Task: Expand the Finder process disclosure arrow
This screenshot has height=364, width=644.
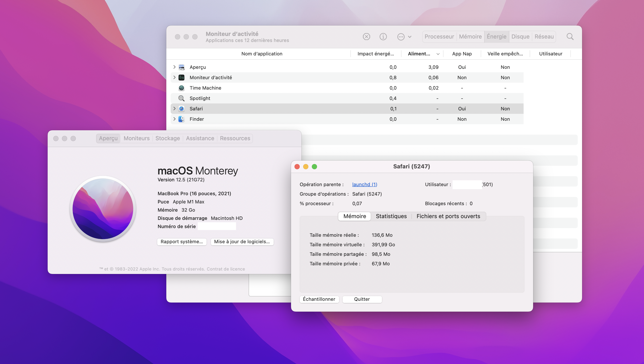Action: 174,119
